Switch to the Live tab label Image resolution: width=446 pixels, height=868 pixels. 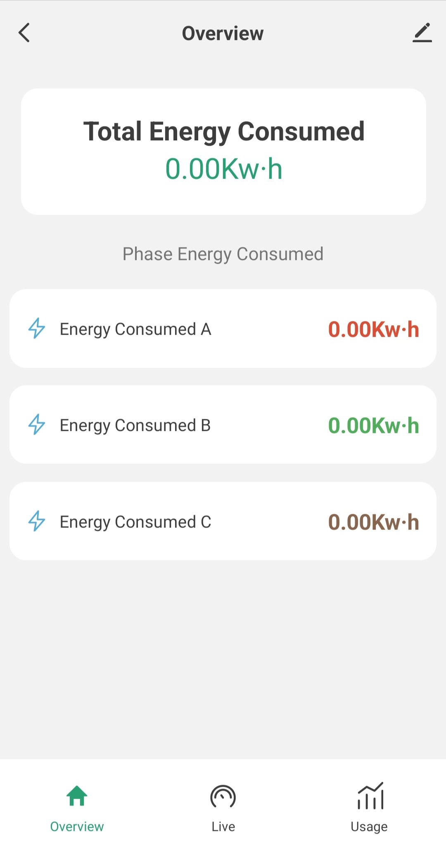click(223, 827)
